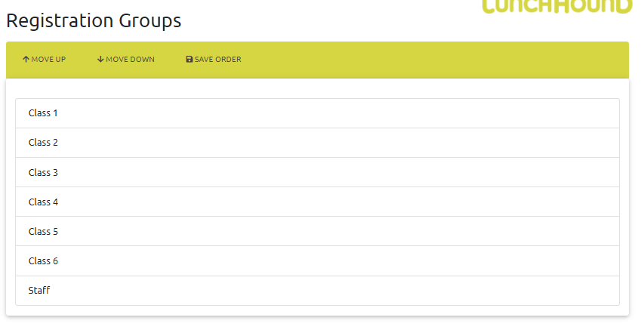Screen dimensions: 644x336
Task: Click white card padding above Class 1 row
Action: coord(317,88)
